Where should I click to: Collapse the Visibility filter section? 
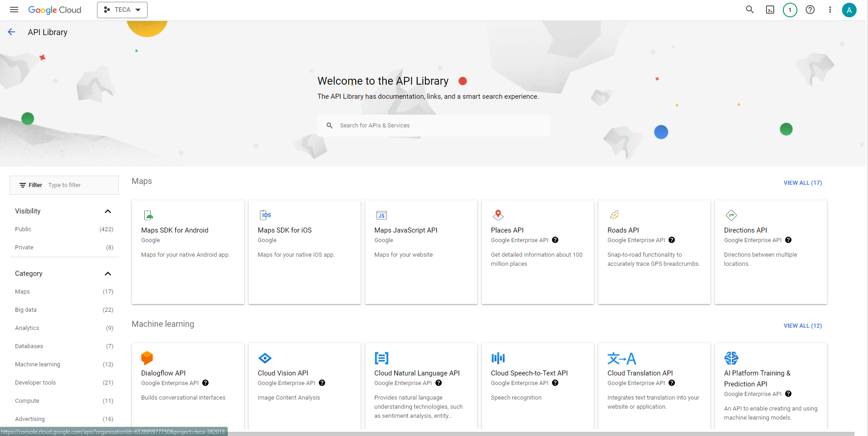coord(108,211)
